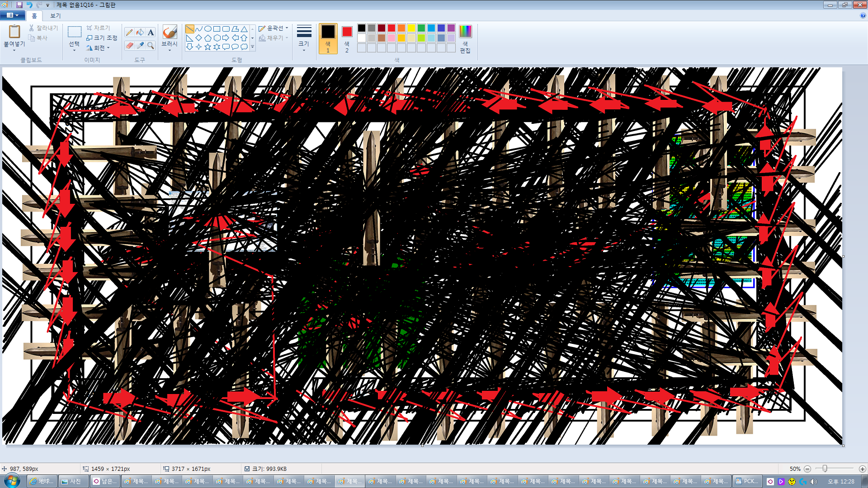Choose the Cloud callout shape
The height and width of the screenshot is (488, 868).
(x=244, y=47)
